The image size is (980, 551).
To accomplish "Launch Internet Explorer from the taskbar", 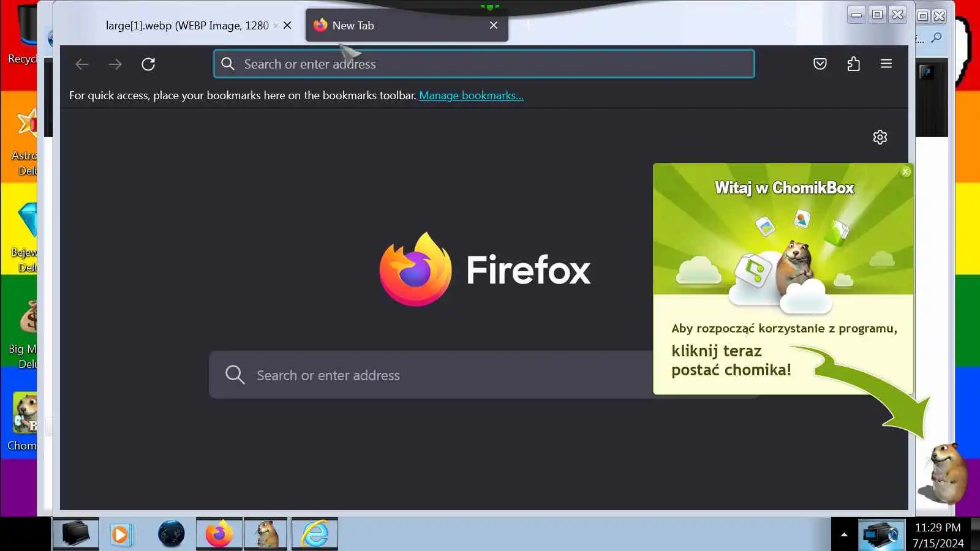I will coord(315,534).
